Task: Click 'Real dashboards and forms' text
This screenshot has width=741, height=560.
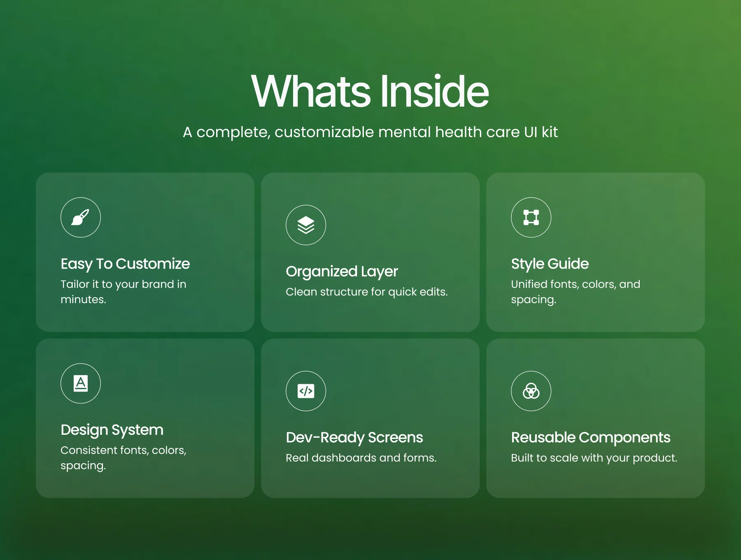Action: (361, 458)
